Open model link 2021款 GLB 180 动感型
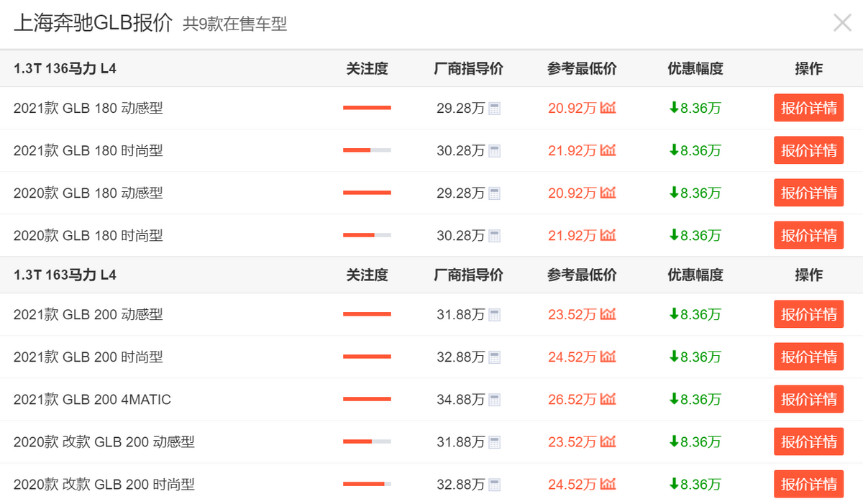Viewport: 863px width, 504px height. point(88,109)
